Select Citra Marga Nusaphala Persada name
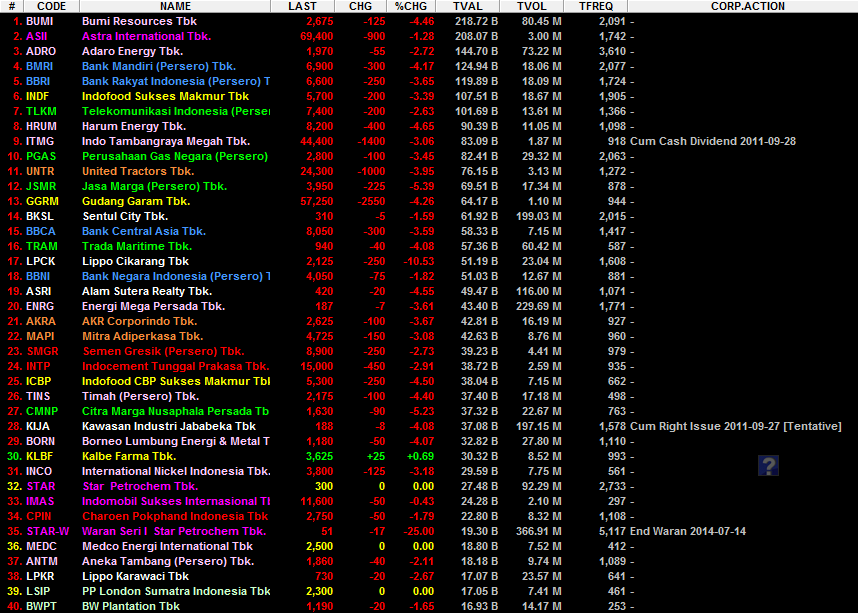The width and height of the screenshot is (858, 613). point(176,411)
